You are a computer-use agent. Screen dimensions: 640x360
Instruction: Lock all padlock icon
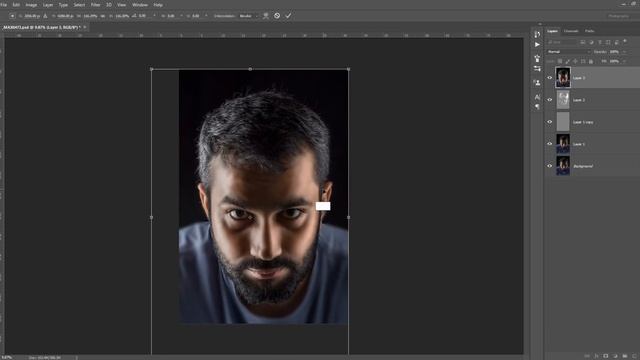click(591, 61)
